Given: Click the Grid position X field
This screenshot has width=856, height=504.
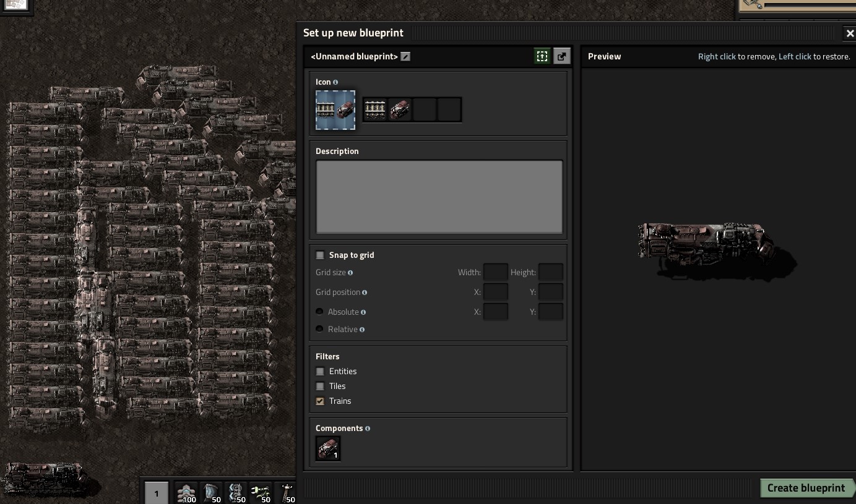Looking at the screenshot, I should click(496, 292).
